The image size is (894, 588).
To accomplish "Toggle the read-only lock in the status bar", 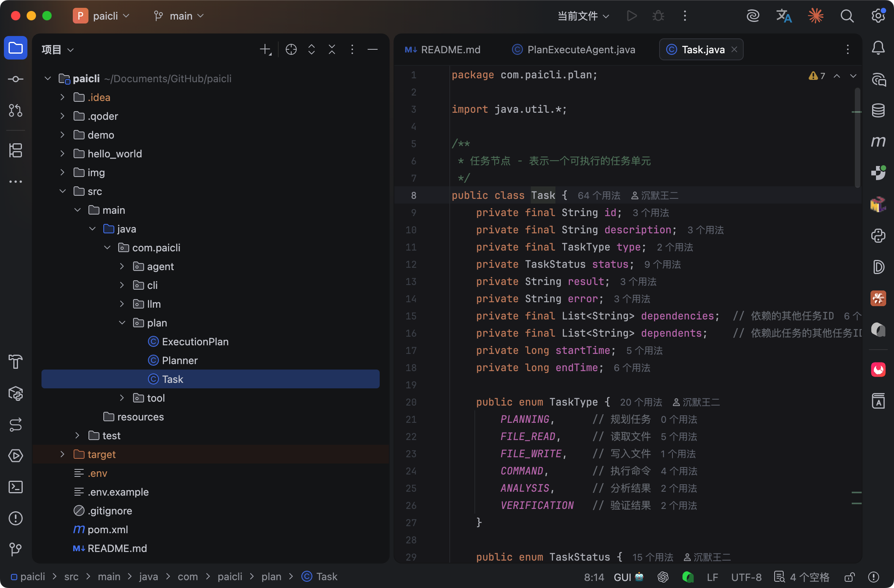I will (x=849, y=577).
